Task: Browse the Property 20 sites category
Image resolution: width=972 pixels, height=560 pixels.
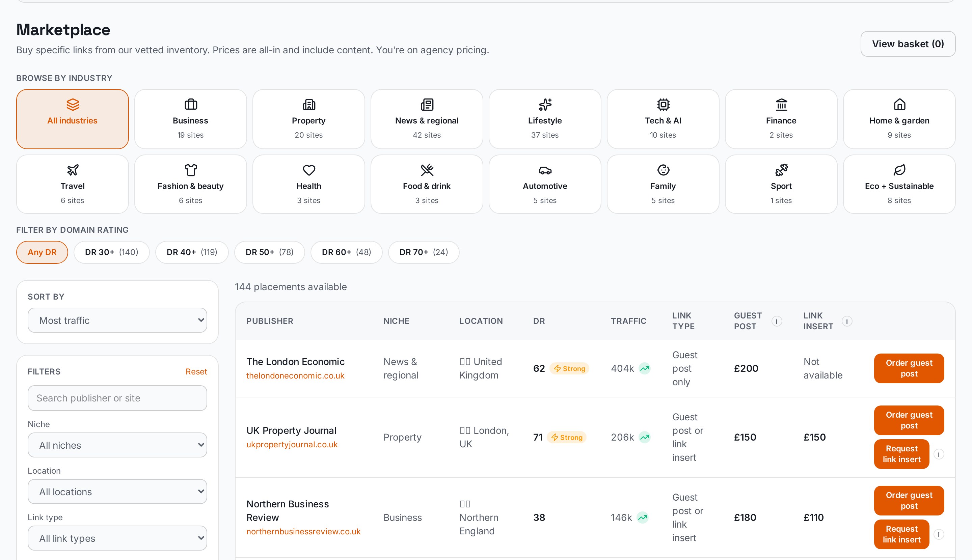Action: click(x=308, y=119)
